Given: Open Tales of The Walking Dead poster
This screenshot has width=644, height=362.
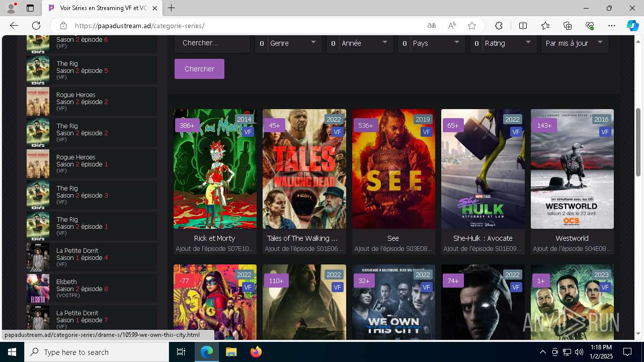Looking at the screenshot, I should point(304,169).
